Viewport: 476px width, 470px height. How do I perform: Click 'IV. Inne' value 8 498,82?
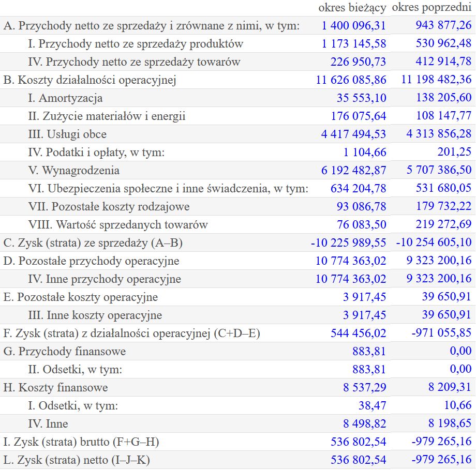pos(365,424)
